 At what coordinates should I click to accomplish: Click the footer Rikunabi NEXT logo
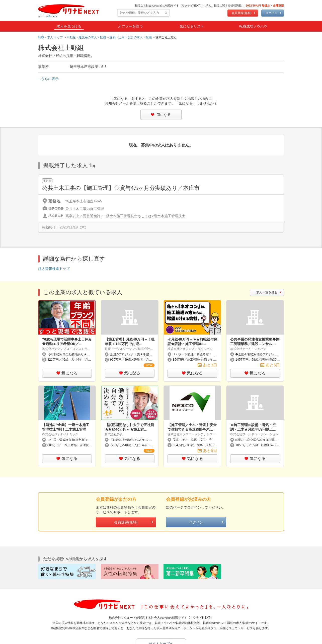(x=104, y=605)
